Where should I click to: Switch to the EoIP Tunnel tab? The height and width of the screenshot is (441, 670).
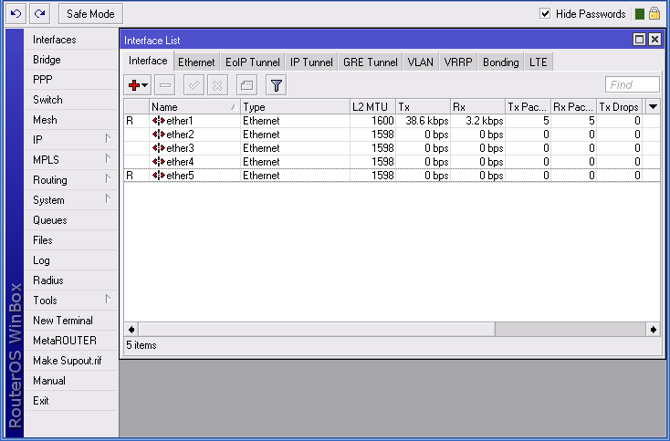pyautogui.click(x=253, y=62)
